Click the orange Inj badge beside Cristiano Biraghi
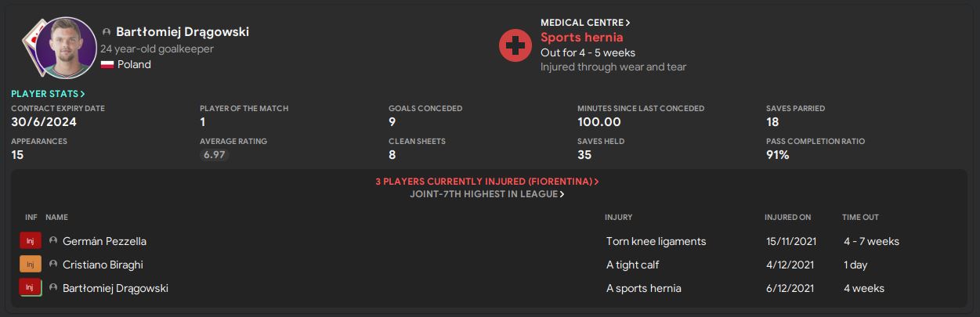This screenshot has height=317, width=980. [x=30, y=265]
